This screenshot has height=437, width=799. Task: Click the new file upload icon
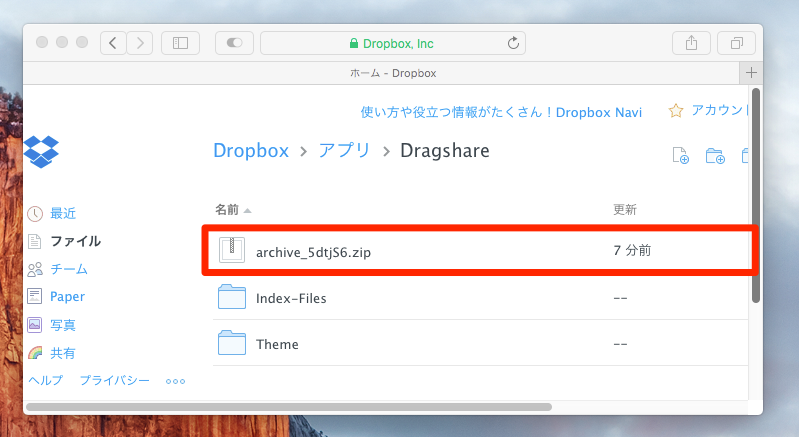coord(680,155)
